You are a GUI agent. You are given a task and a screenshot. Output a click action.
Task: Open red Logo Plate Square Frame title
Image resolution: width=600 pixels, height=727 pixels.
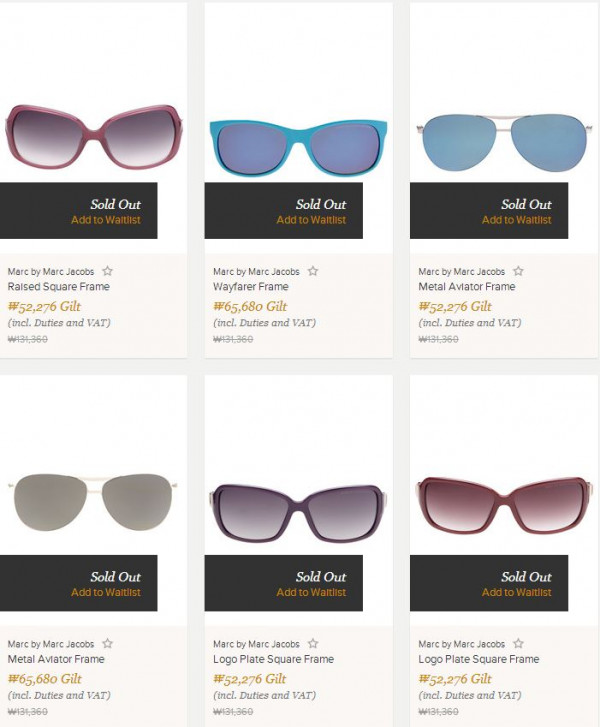(479, 659)
